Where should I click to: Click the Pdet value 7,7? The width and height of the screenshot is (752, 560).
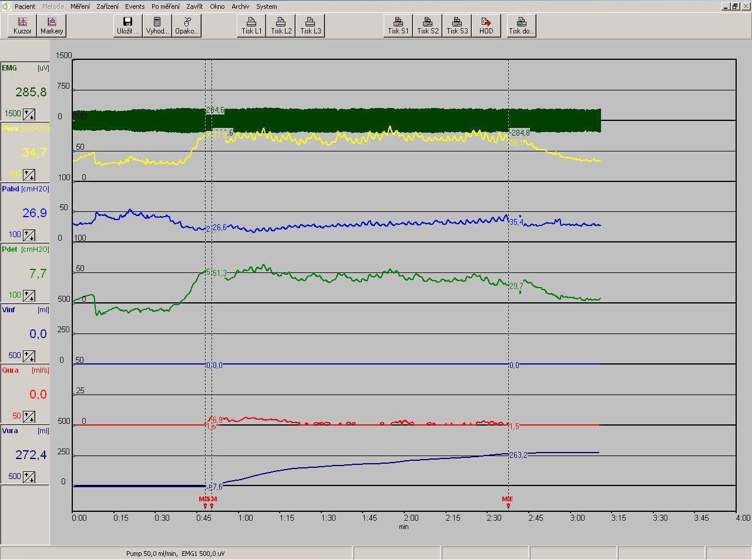coord(38,274)
